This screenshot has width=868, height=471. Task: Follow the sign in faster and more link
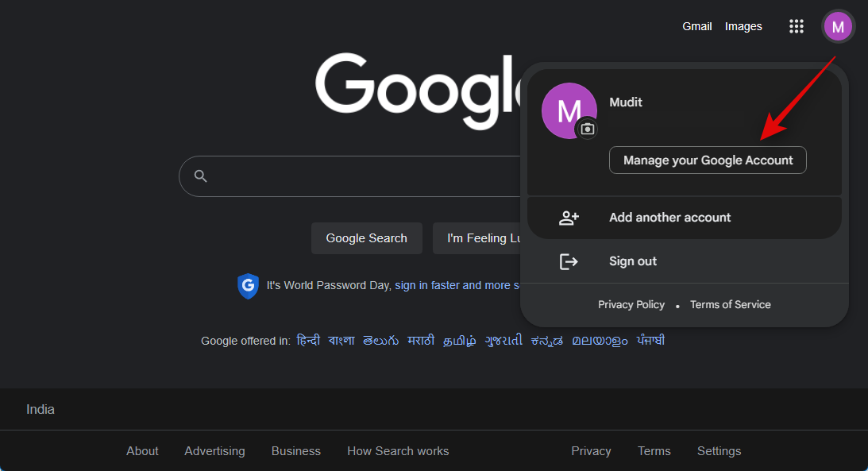tap(457, 286)
